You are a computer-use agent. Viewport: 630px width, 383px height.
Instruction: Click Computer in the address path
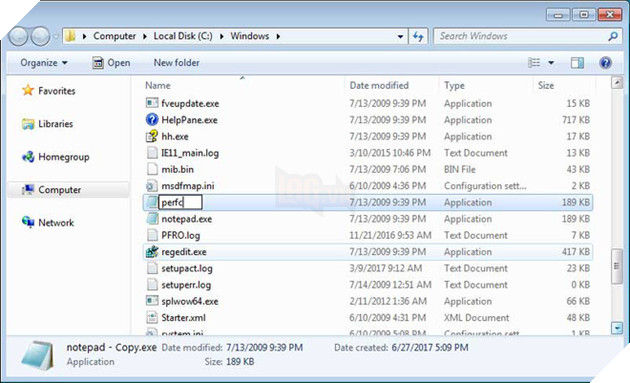pyautogui.click(x=115, y=36)
